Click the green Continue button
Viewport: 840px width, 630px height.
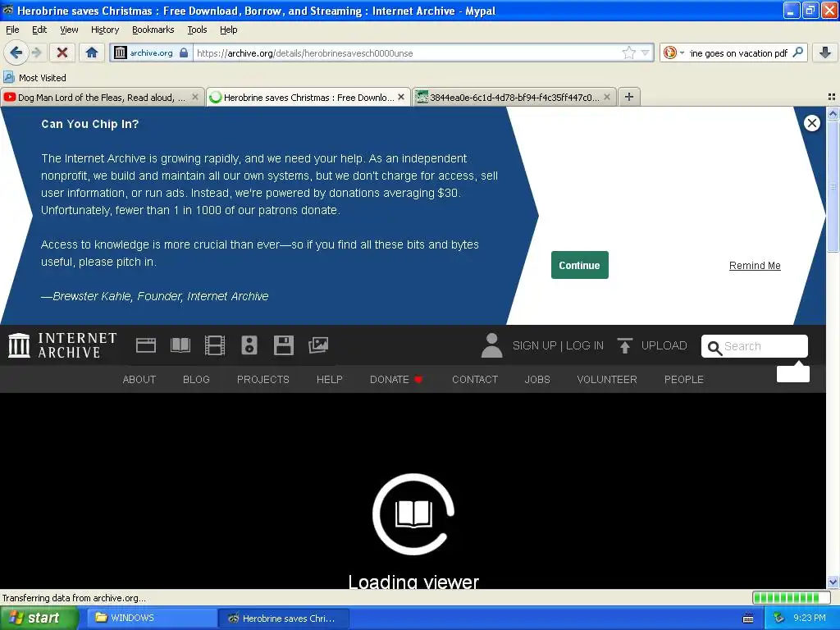(x=580, y=265)
